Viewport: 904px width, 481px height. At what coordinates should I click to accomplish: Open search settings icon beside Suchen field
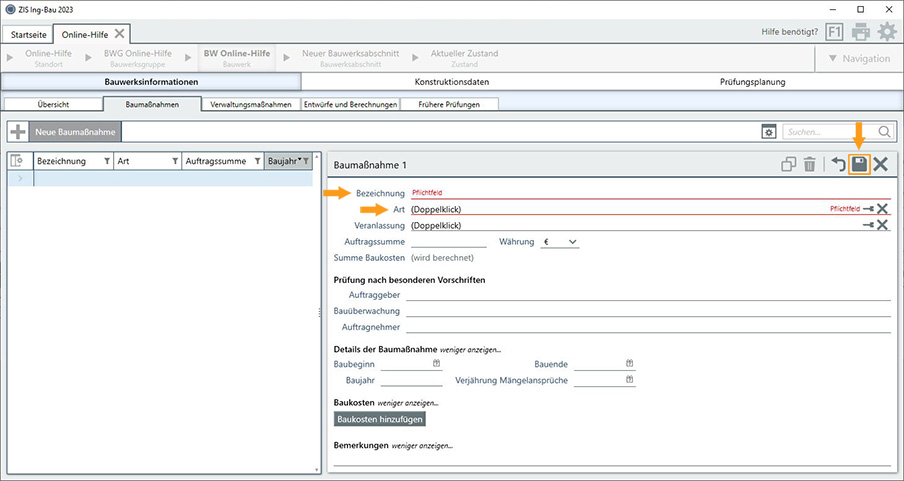768,131
